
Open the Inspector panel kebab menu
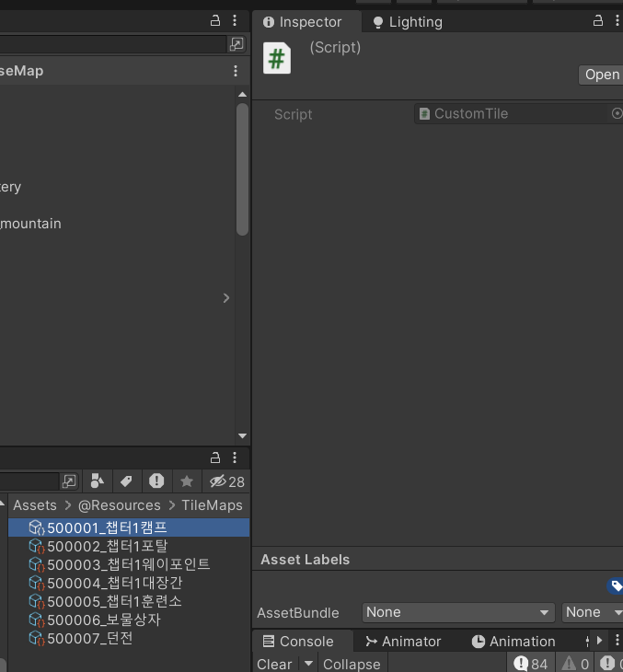point(617,20)
